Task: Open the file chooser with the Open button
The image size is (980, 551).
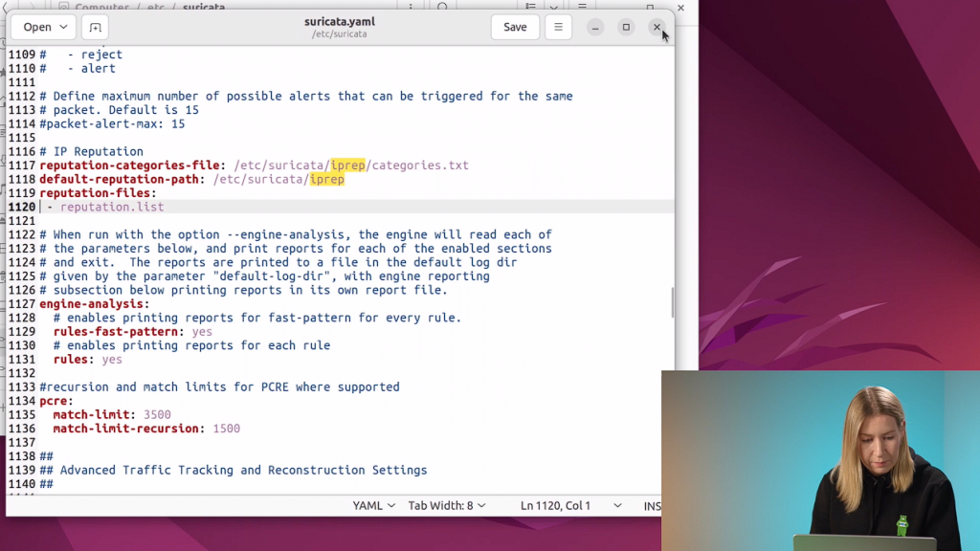Action: 44,27
